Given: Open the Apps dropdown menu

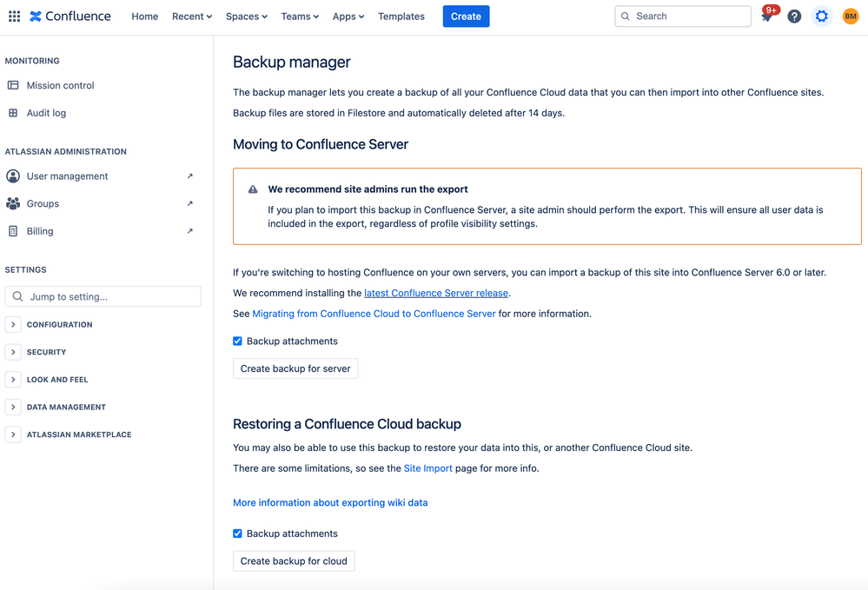Looking at the screenshot, I should point(348,17).
